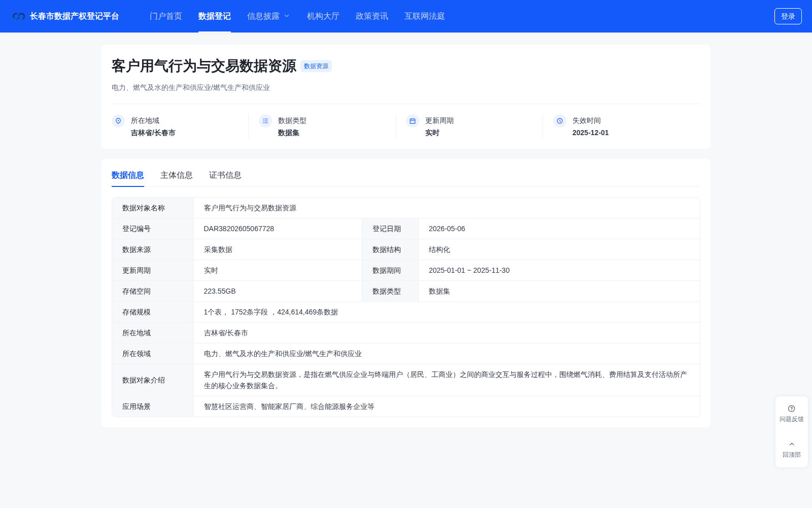
Task: Click the 数据对象名称 row label
Action: click(144, 208)
